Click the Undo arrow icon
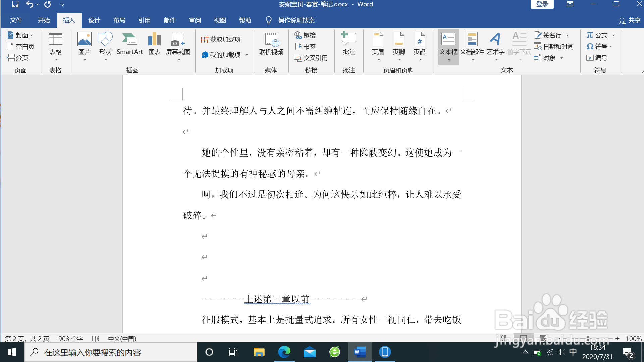644x362 pixels. click(x=30, y=4)
